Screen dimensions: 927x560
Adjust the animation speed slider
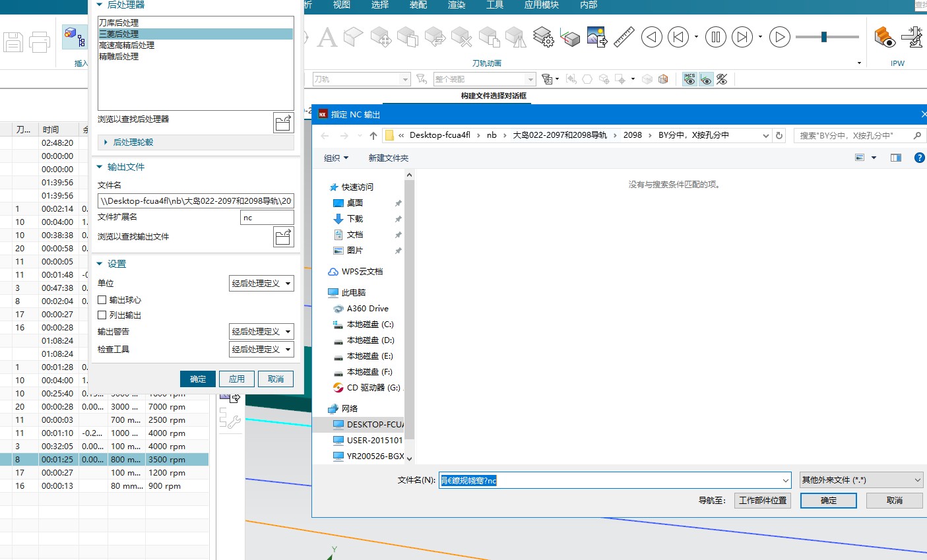tap(824, 37)
